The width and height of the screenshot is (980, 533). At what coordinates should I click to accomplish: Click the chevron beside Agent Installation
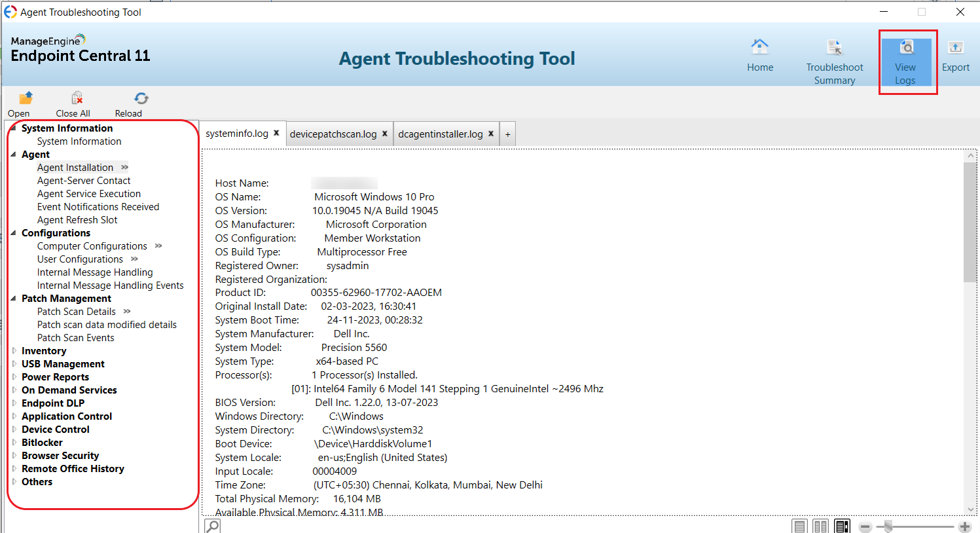[x=124, y=168]
